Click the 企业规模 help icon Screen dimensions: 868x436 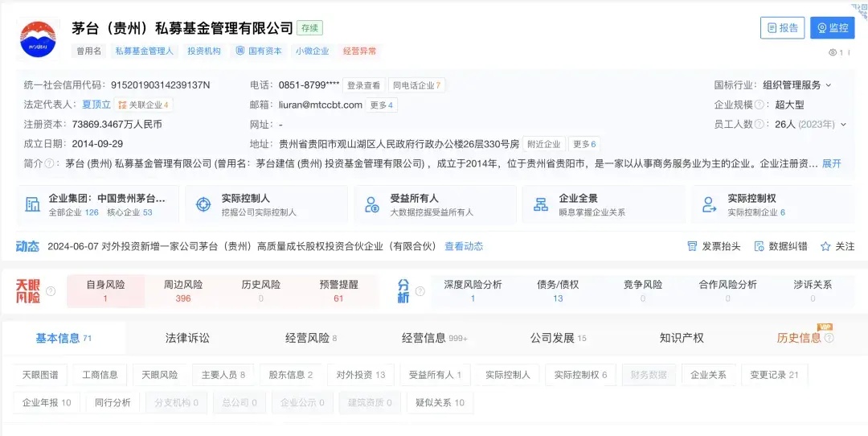pos(759,105)
